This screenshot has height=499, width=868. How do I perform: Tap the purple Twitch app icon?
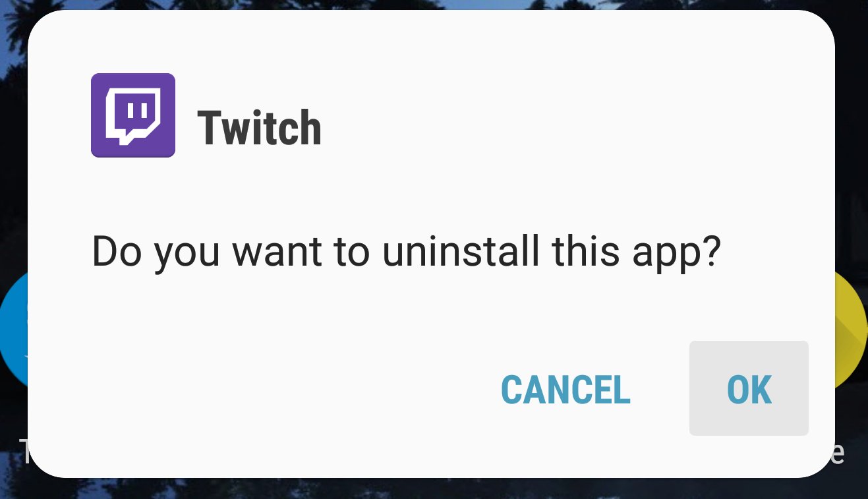click(x=133, y=115)
